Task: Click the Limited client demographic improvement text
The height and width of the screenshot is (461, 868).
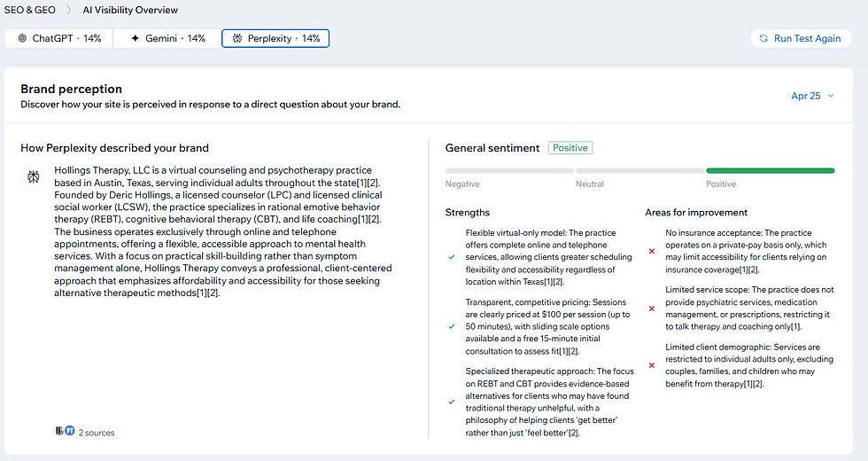Action: [749, 365]
